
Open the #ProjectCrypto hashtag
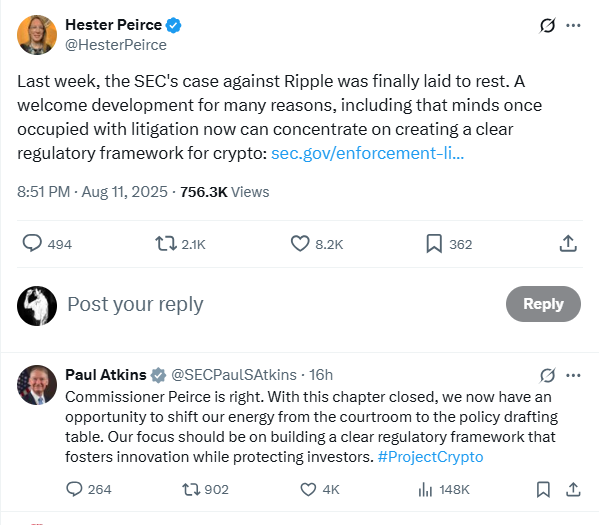(x=431, y=457)
